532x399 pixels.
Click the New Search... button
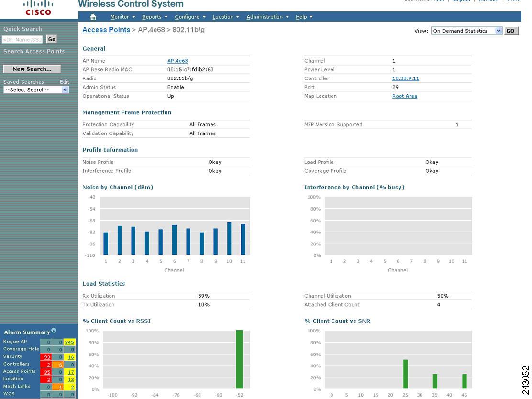(32, 69)
